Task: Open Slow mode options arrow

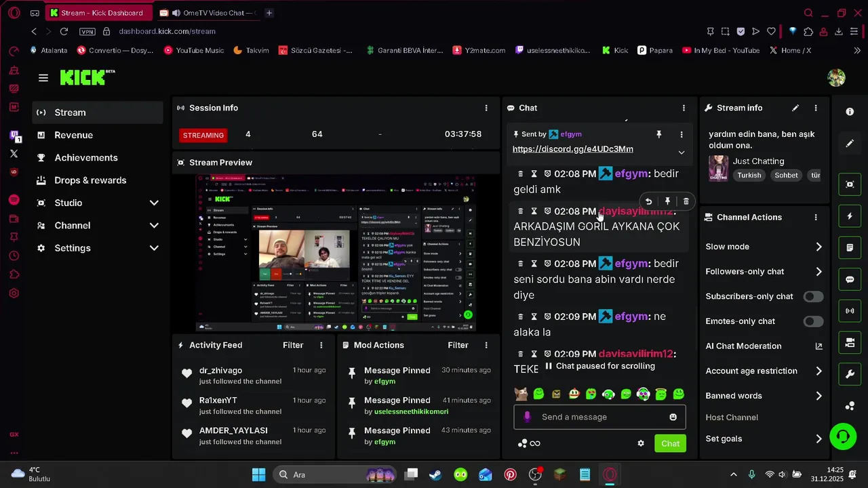Action: click(x=818, y=247)
